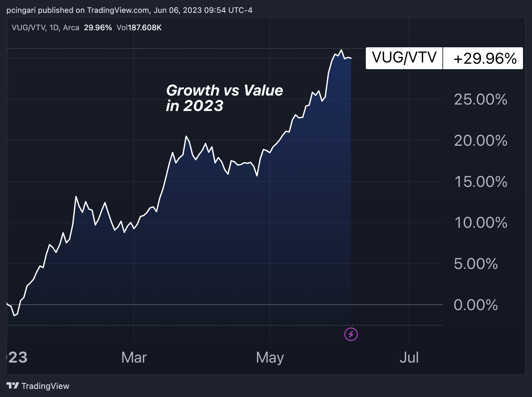Click the 'Growth vs Value in 2023' annotation

tap(224, 98)
